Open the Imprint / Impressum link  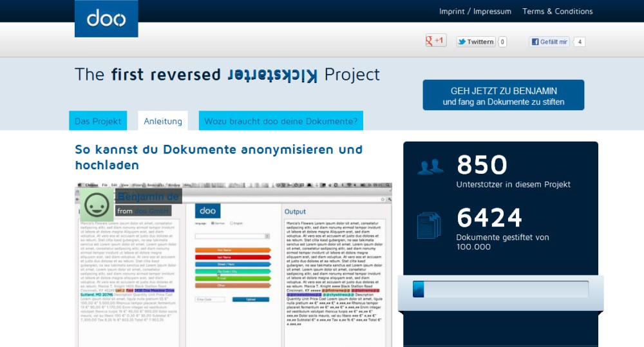point(475,11)
